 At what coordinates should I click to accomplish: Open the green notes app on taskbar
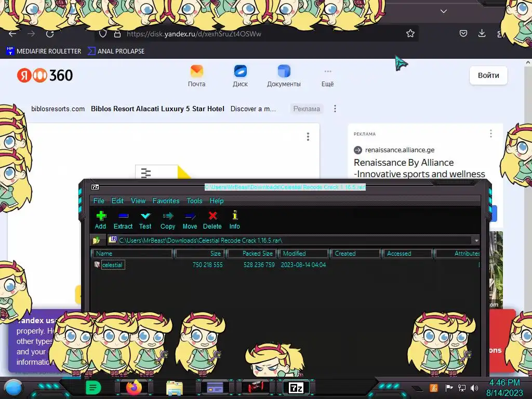pyautogui.click(x=93, y=388)
